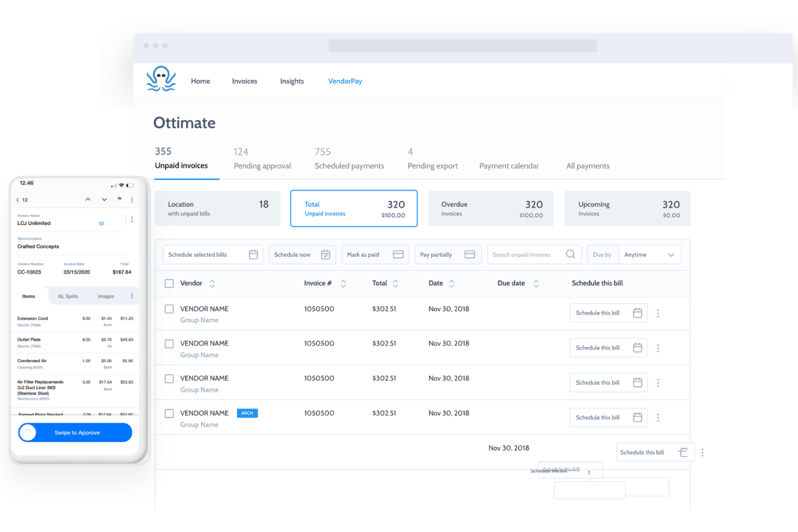Click the Ottimate octopus logo
This screenshot has height=532, width=798.
tap(161, 79)
